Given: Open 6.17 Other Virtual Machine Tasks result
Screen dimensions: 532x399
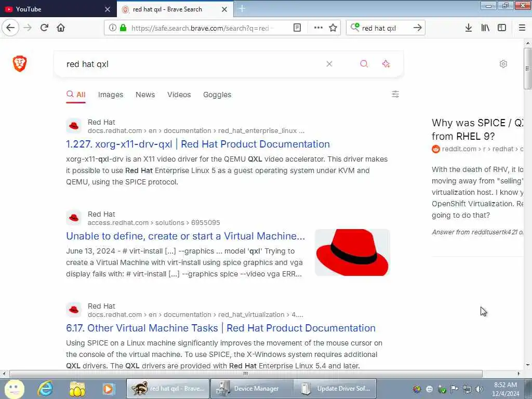Looking at the screenshot, I should point(221,328).
